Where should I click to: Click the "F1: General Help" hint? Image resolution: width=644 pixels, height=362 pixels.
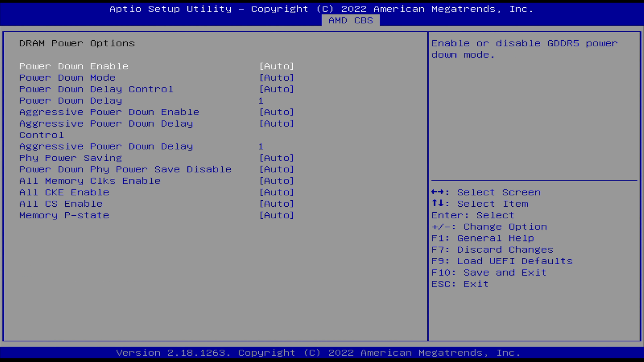coord(483,239)
